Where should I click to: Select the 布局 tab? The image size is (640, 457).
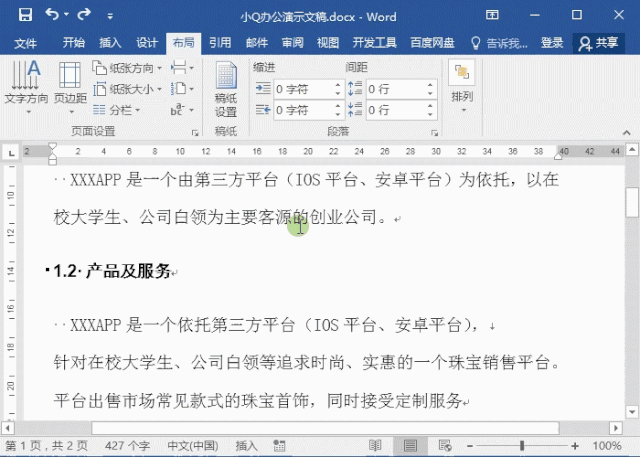183,42
